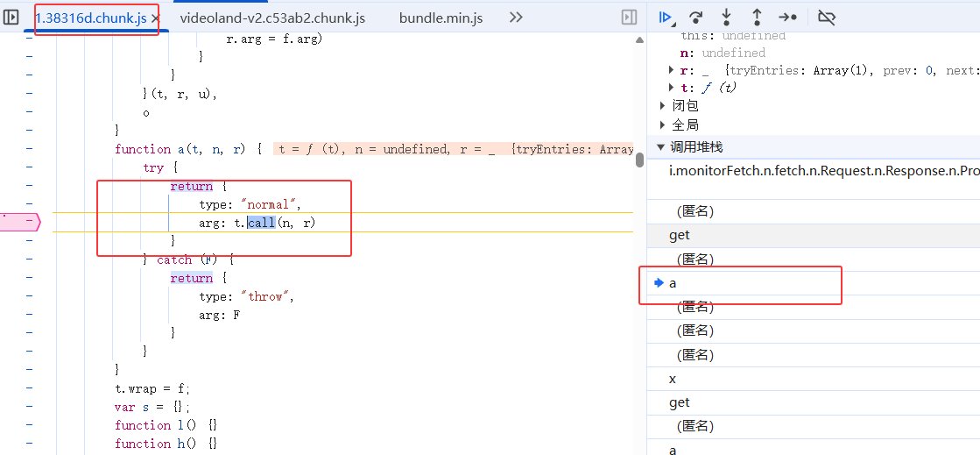The image size is (980, 455).
Task: Click the pink breakpoint marker in gutter
Action: click(20, 222)
